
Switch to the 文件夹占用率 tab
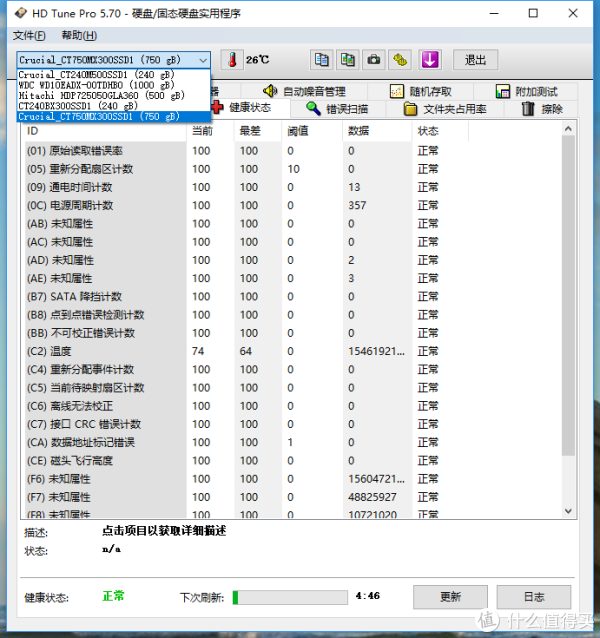tap(445, 109)
